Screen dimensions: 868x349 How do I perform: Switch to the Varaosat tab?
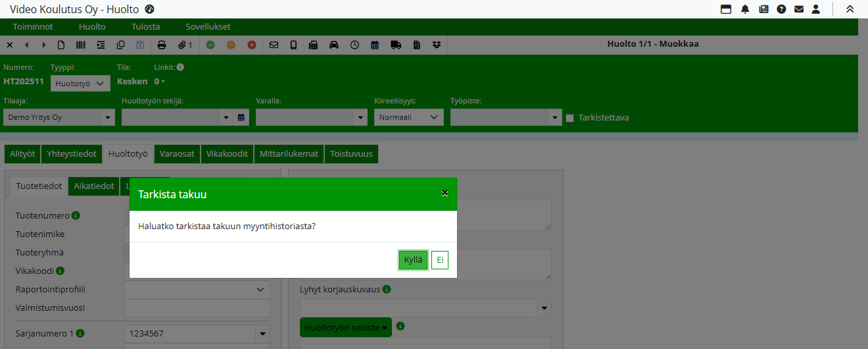pos(177,153)
